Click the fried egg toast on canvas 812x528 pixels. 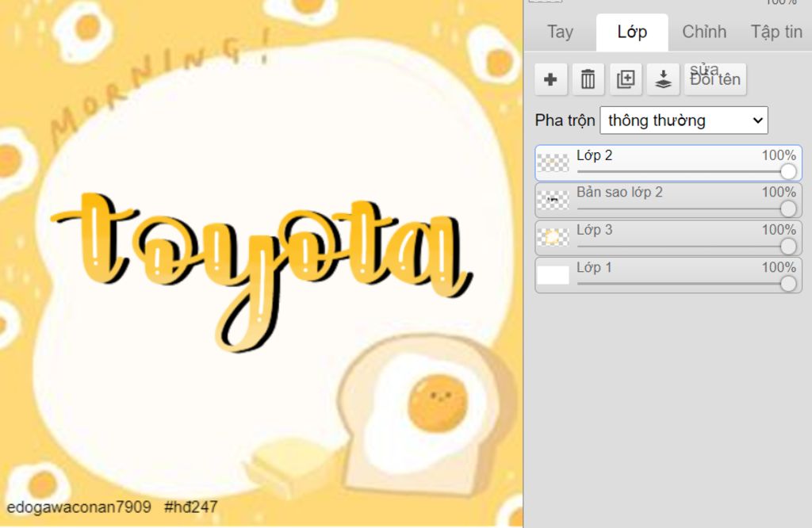pyautogui.click(x=427, y=414)
